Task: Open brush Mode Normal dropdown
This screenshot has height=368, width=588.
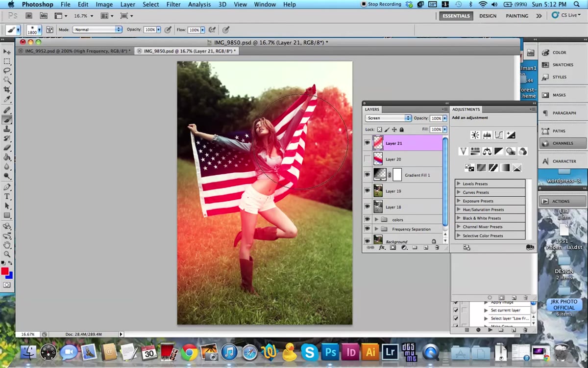Action: pos(97,29)
